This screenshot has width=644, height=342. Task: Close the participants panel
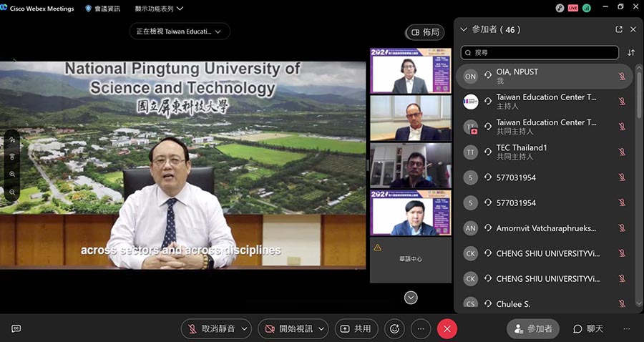[633, 29]
